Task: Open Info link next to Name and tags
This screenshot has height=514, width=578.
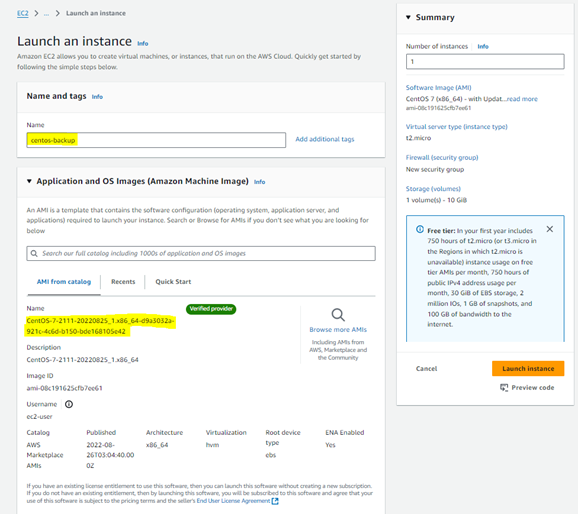Action: click(x=97, y=97)
